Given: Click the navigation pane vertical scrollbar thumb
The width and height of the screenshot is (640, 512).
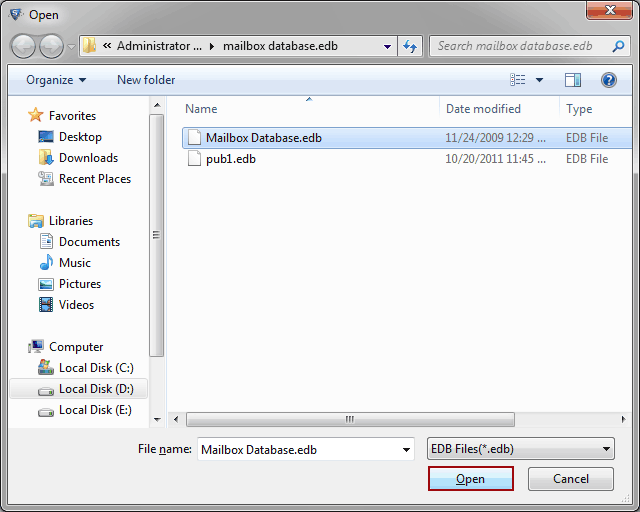Looking at the screenshot, I should [156, 236].
